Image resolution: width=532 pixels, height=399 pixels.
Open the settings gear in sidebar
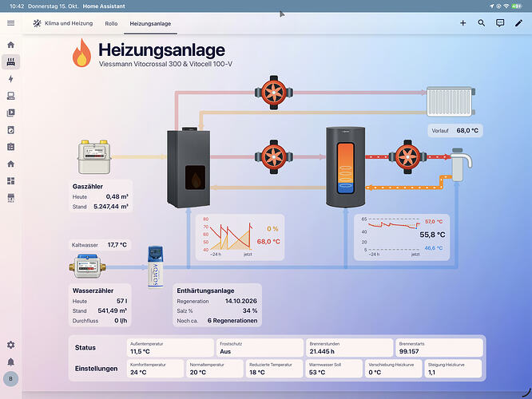[11, 345]
